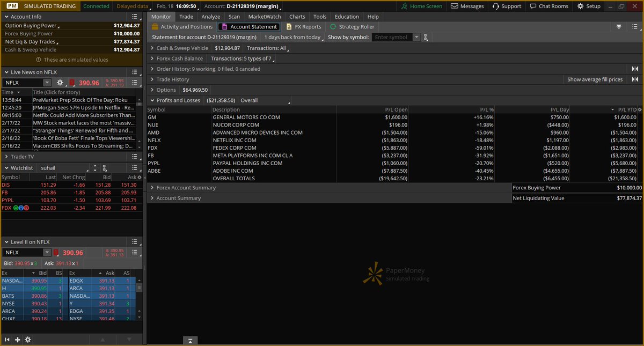Open Live News NFLX gear settings
Screen dimensions: 644x346
coord(60,83)
